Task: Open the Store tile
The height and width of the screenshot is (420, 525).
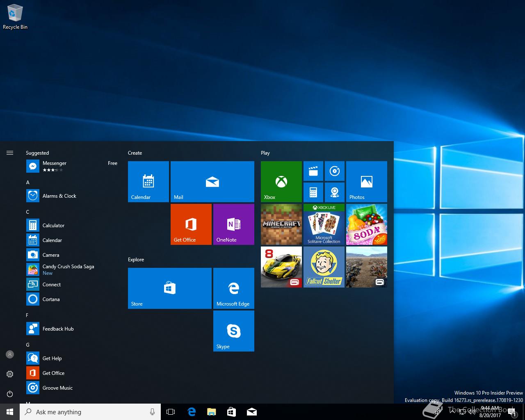Action: click(x=169, y=288)
